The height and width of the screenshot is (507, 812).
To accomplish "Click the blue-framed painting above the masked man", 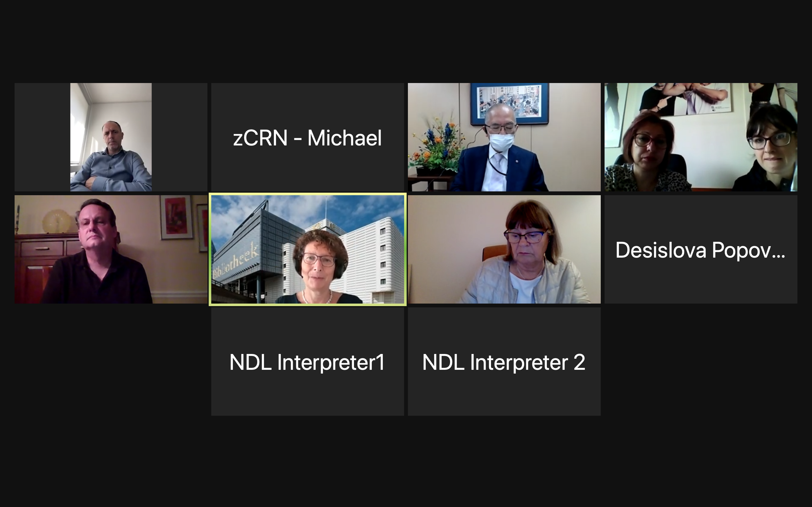I will (510, 103).
